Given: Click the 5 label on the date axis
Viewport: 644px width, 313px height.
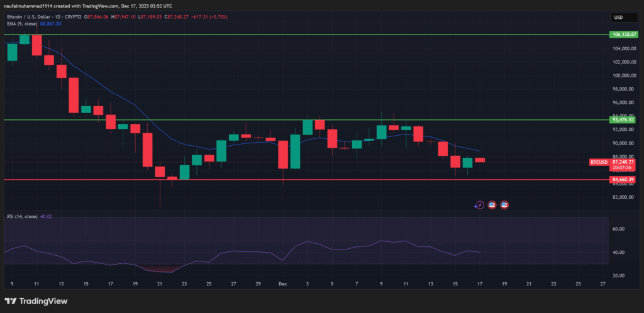Looking at the screenshot, I should [x=332, y=283].
